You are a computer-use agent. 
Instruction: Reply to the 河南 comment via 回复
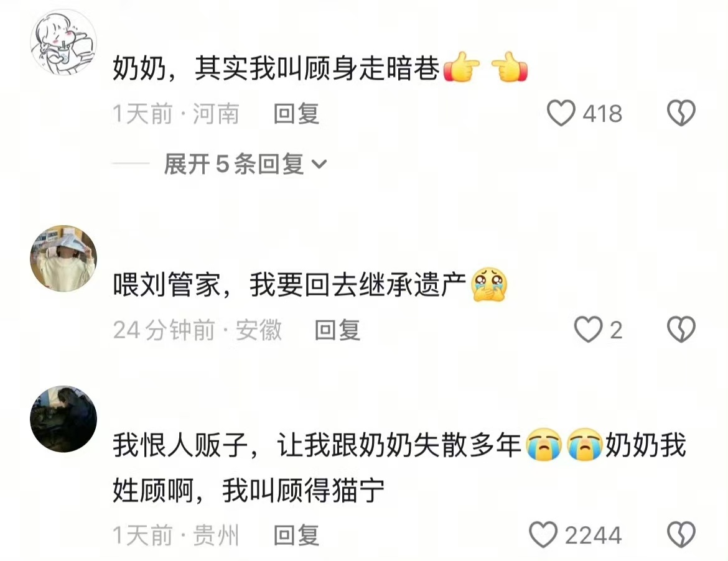point(296,114)
